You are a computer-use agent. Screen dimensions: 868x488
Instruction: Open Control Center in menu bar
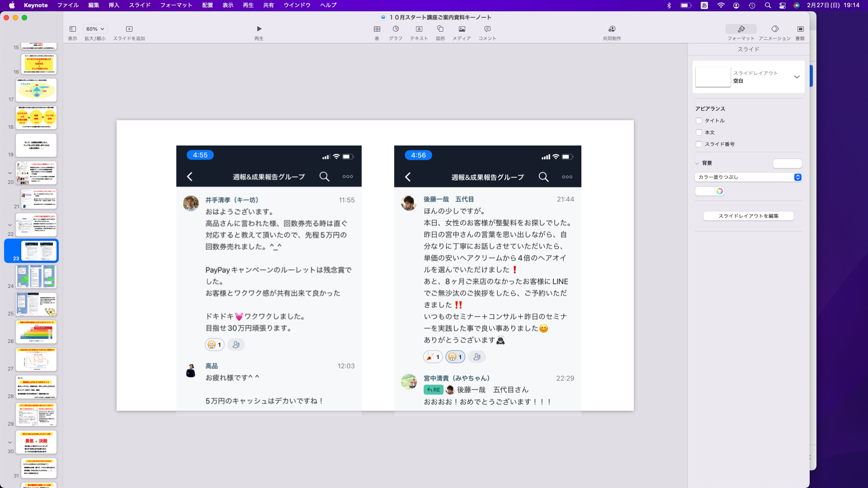pos(783,5)
